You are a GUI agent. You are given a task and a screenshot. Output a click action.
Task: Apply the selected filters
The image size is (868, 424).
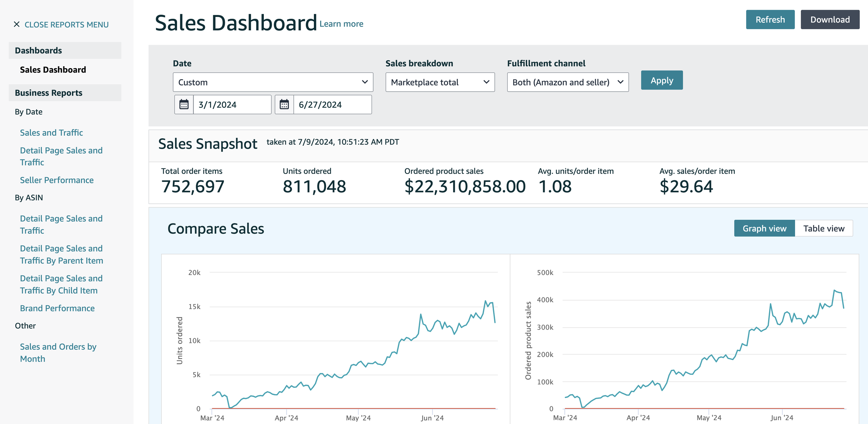661,80
